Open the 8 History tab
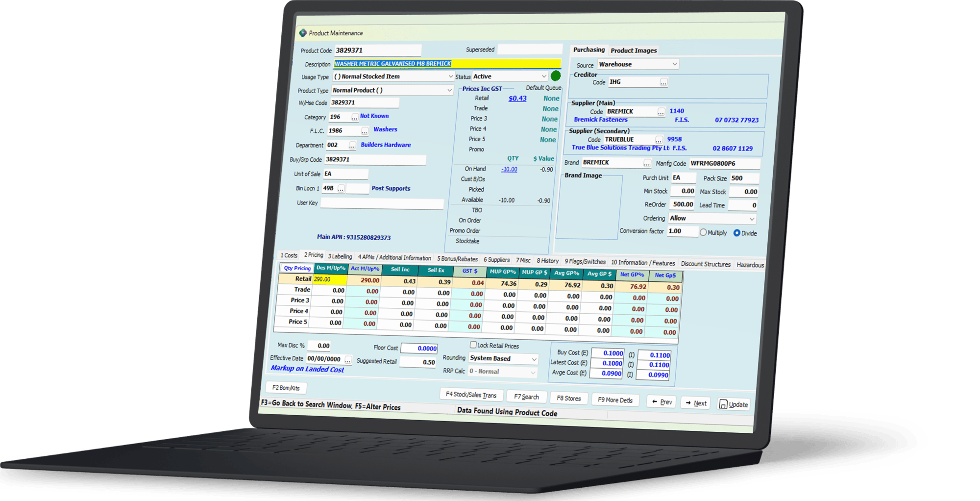The width and height of the screenshot is (980, 501). click(547, 261)
